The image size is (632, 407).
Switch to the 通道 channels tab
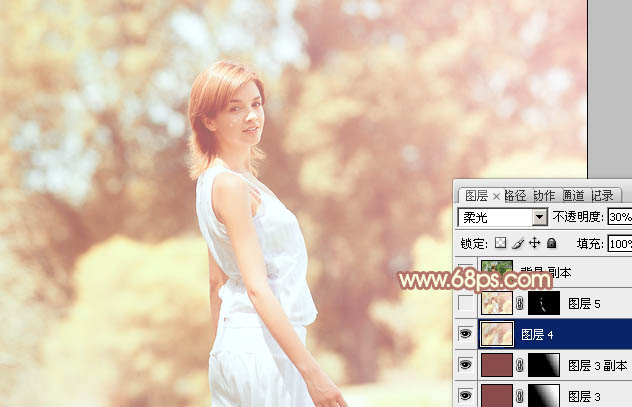pyautogui.click(x=573, y=196)
